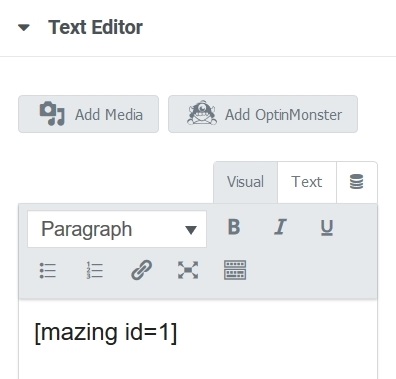This screenshot has width=396, height=379.
Task: Insert a numbered list
Action: pos(94,270)
